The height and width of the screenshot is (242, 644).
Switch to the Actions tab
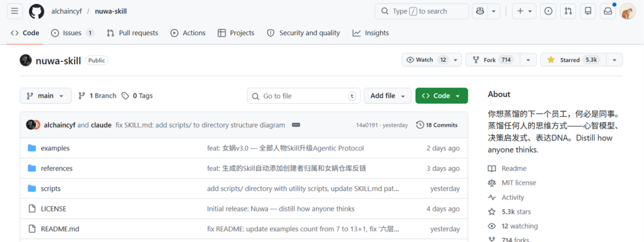click(188, 33)
